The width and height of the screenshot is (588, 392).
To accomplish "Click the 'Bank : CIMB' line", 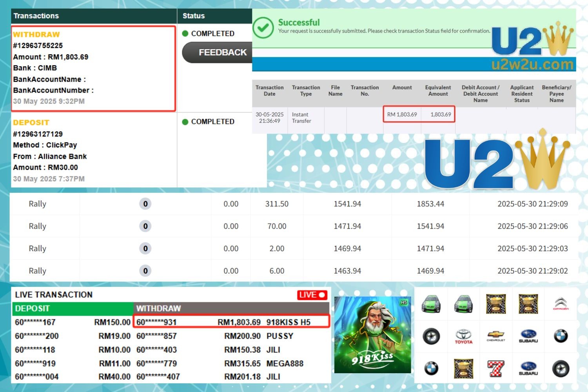I will 35,68.
